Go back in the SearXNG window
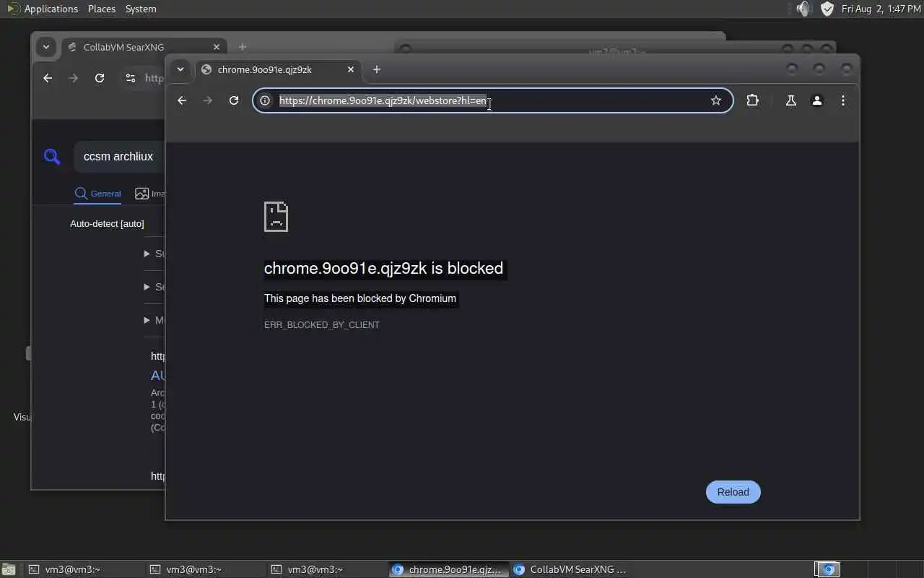 (48, 78)
